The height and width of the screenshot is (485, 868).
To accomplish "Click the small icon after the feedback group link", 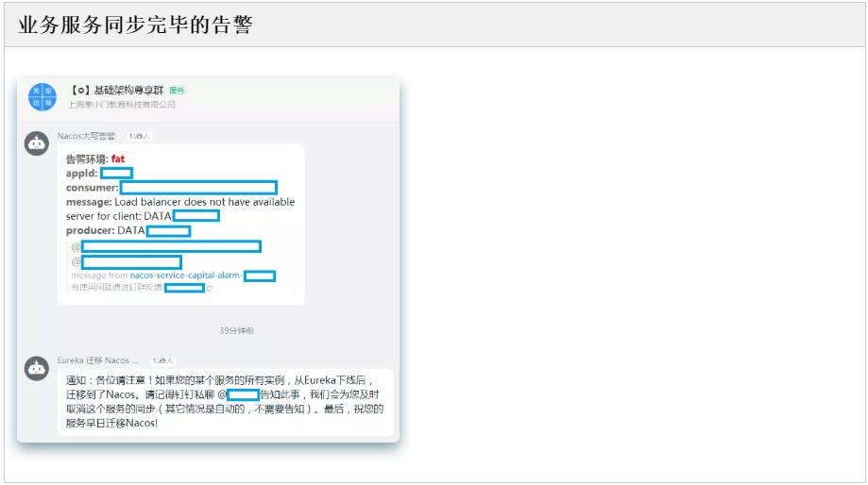I will coord(210,288).
